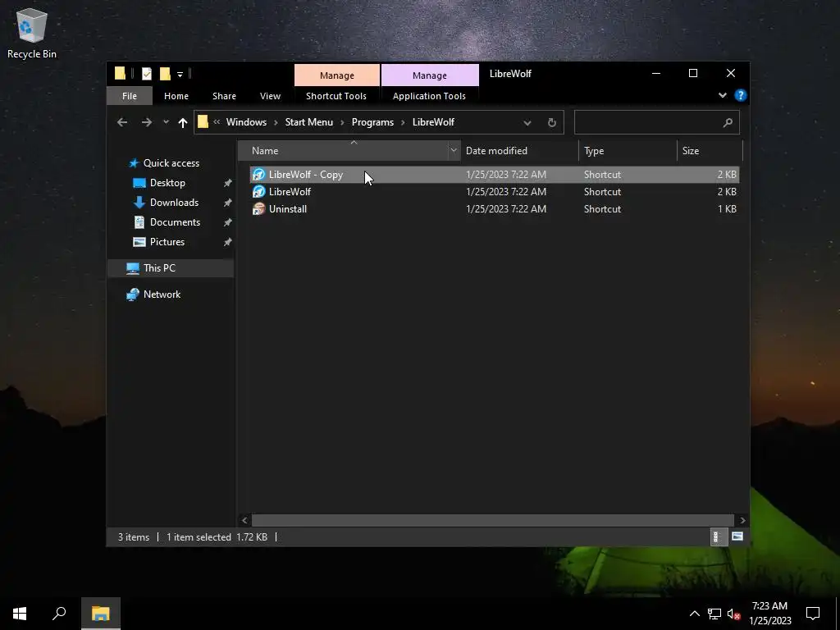Switch to large icons view layout
This screenshot has height=630, width=840.
[737, 536]
